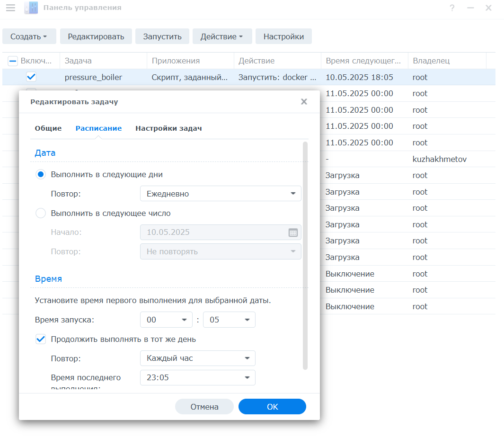Select radio button 'Выполнить в следующее число'
This screenshot has height=438, width=504.
(x=41, y=213)
